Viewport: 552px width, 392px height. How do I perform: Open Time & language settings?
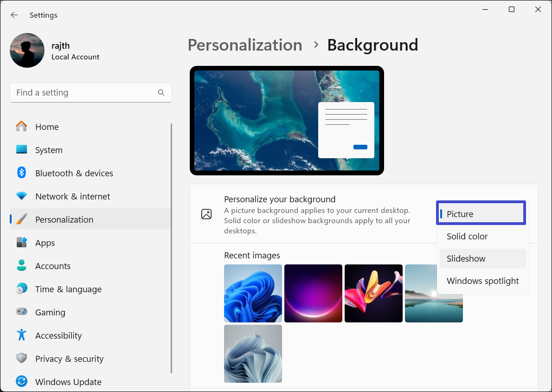(x=68, y=289)
